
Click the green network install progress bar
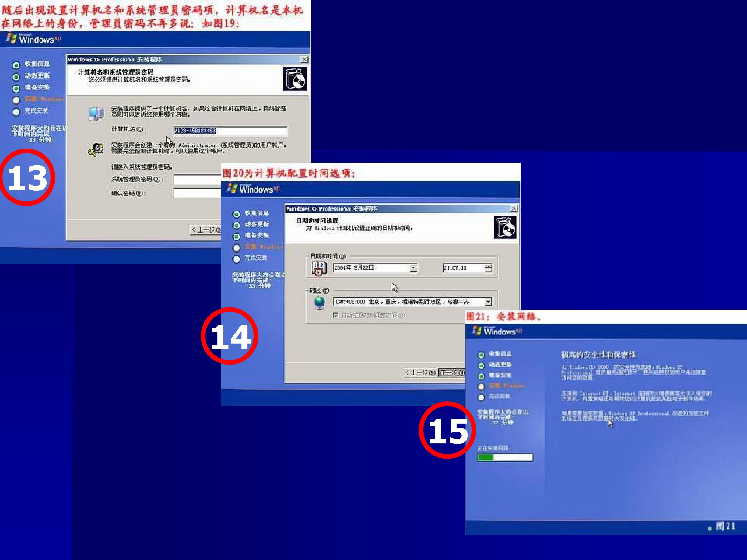[x=505, y=457]
